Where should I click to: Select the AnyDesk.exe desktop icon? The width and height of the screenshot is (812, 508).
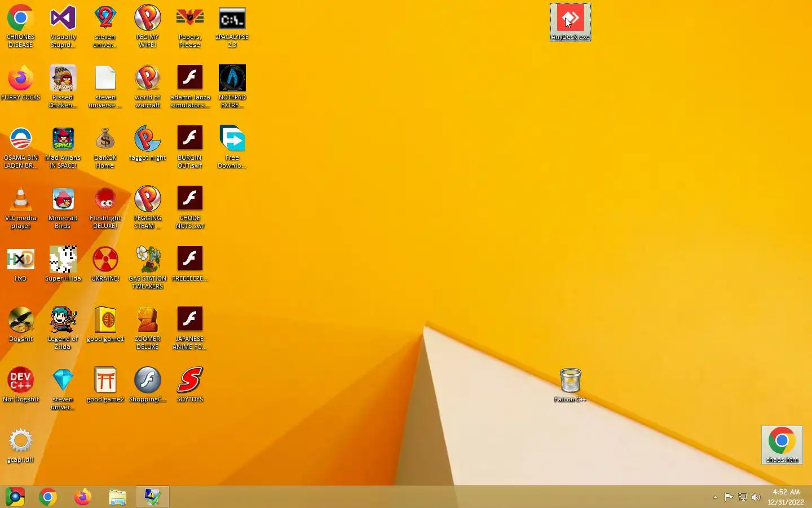(x=571, y=23)
